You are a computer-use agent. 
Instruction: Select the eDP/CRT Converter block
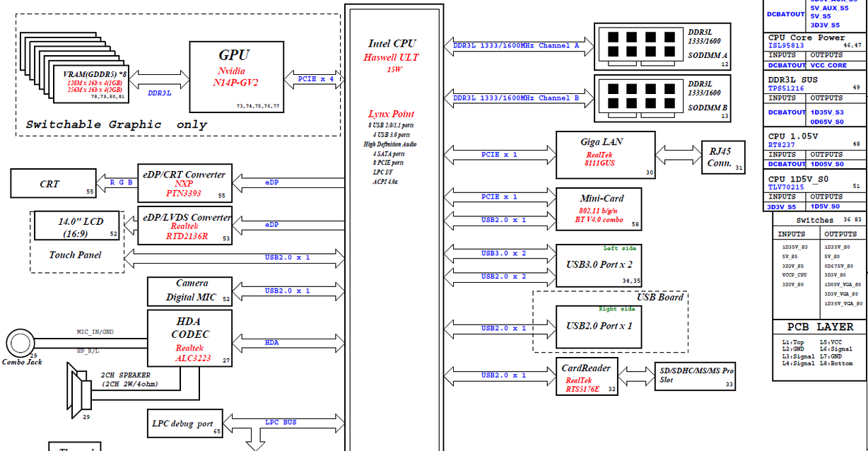point(184,184)
